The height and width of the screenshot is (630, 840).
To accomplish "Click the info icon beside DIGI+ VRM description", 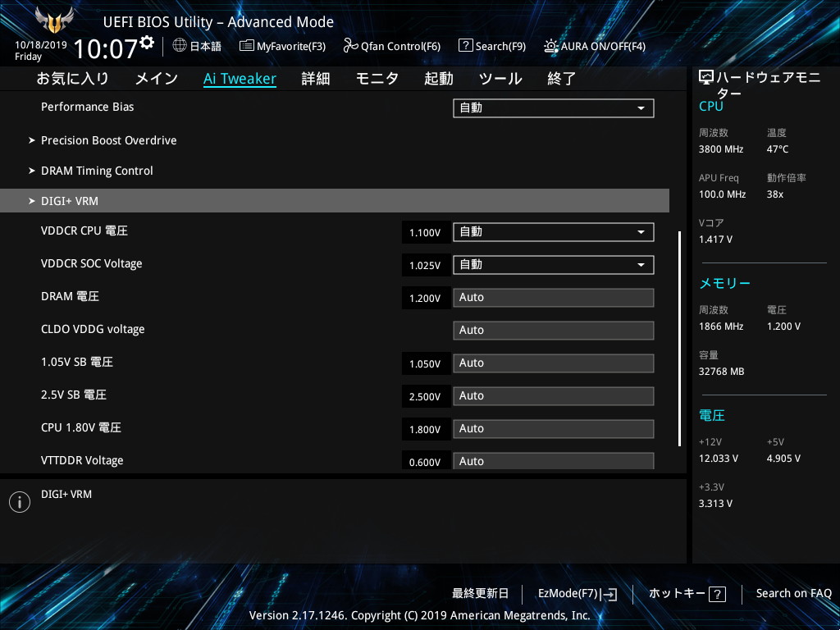I will pyautogui.click(x=20, y=502).
